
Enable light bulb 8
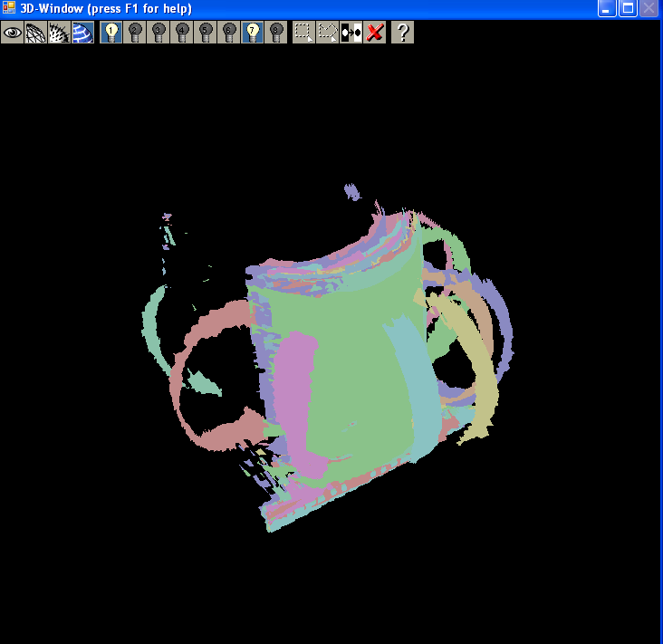coord(276,32)
